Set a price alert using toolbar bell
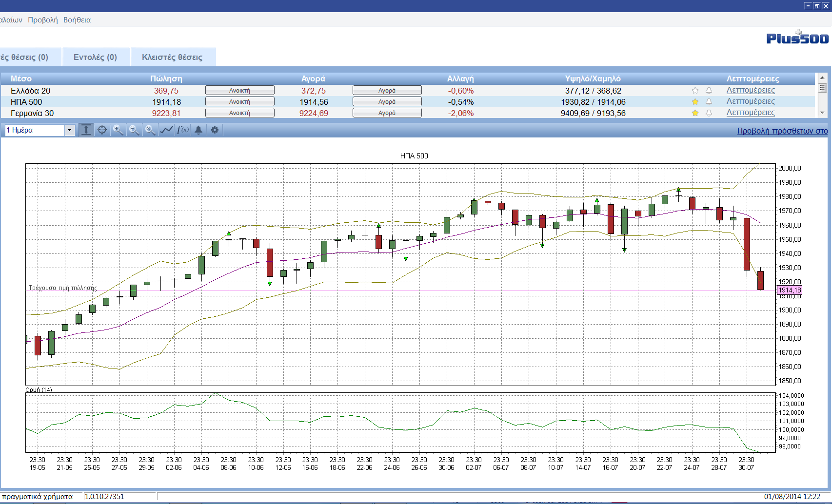Viewport: 832px width, 504px height. [x=198, y=130]
